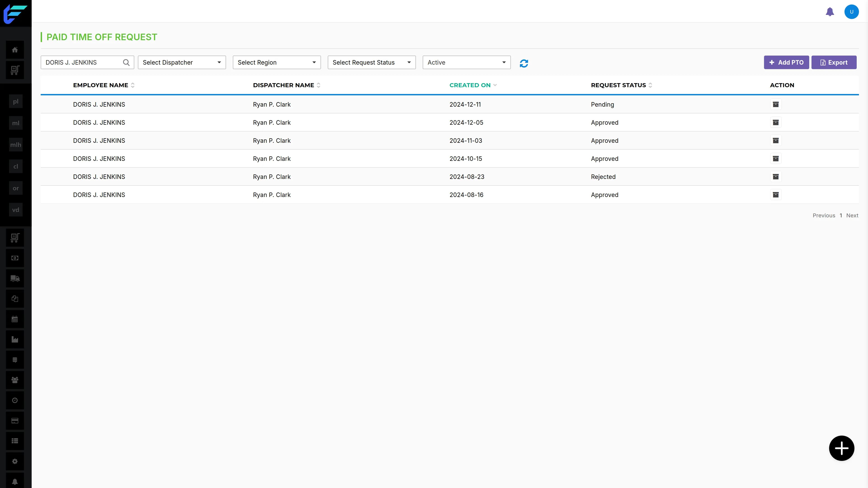Viewport: 868px width, 488px height.
Task: Open the 'vd' sidebar menu item
Action: [16, 210]
